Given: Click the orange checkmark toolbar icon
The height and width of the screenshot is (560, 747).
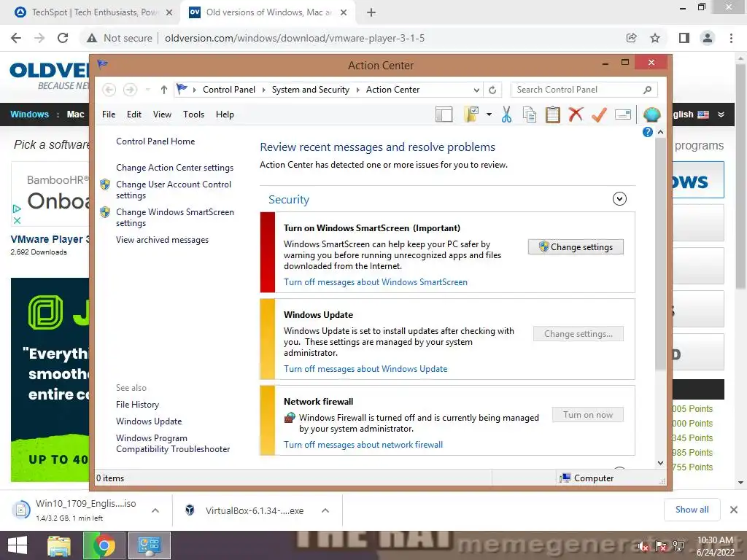Looking at the screenshot, I should pyautogui.click(x=599, y=114).
